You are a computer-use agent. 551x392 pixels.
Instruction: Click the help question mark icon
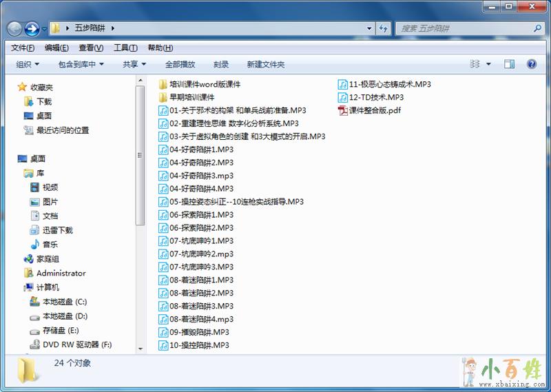tap(531, 64)
